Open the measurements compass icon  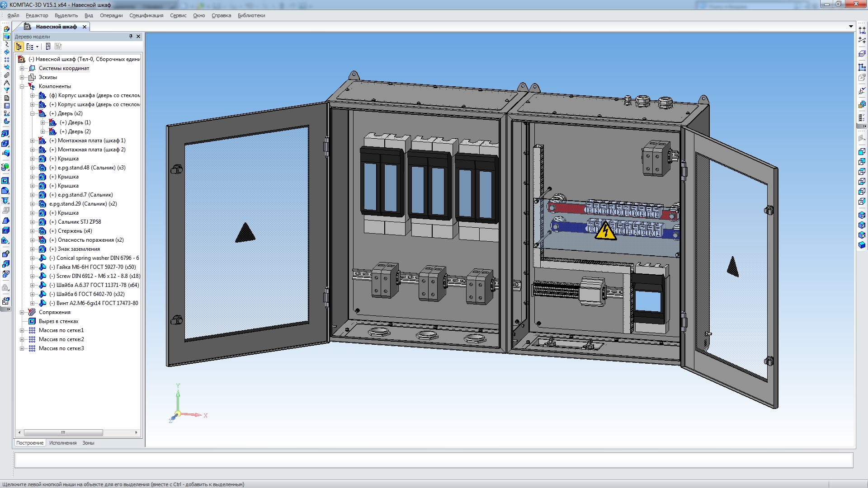coord(6,83)
